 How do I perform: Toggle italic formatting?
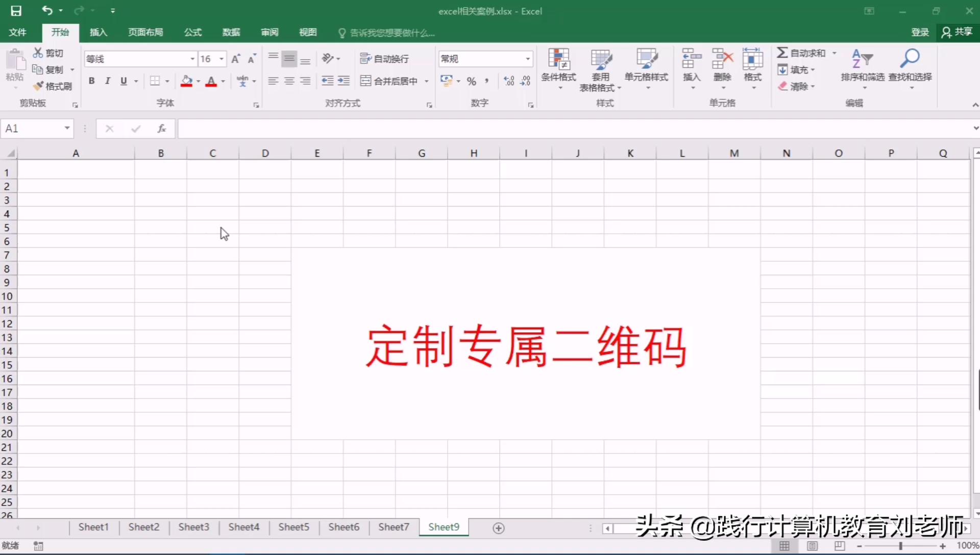[x=107, y=81]
